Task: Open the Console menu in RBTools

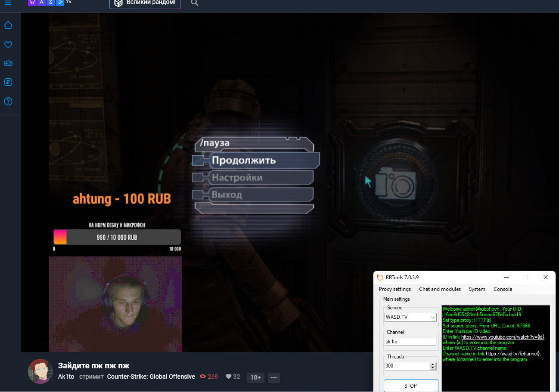Action: pos(503,289)
